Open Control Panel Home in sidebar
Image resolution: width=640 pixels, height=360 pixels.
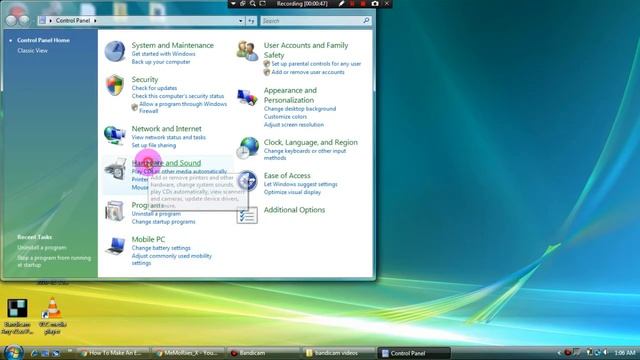[43, 40]
